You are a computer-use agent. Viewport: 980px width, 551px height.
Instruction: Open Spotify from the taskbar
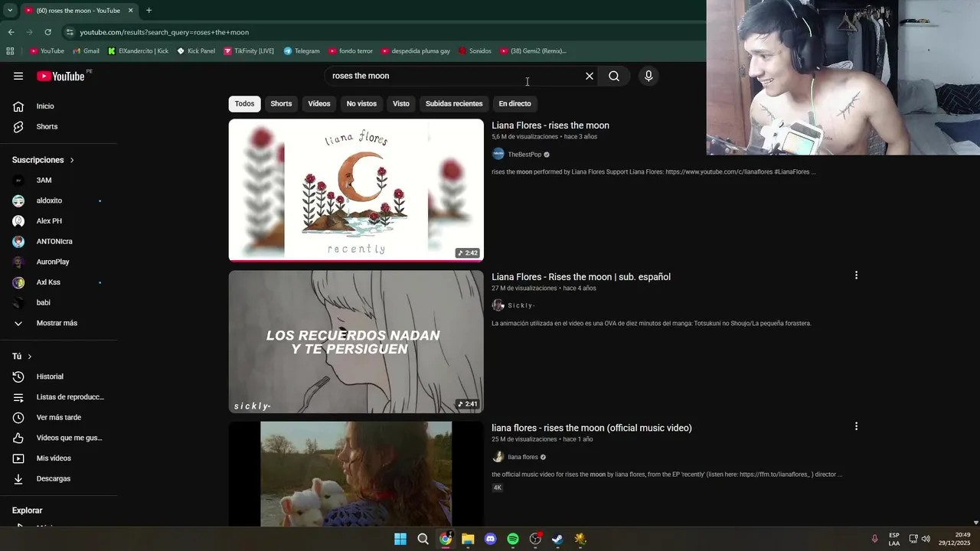513,539
